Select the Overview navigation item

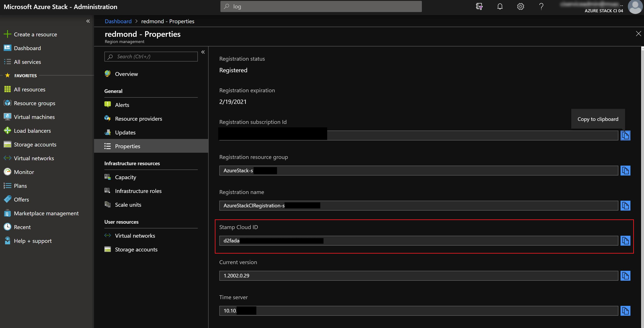click(x=126, y=74)
